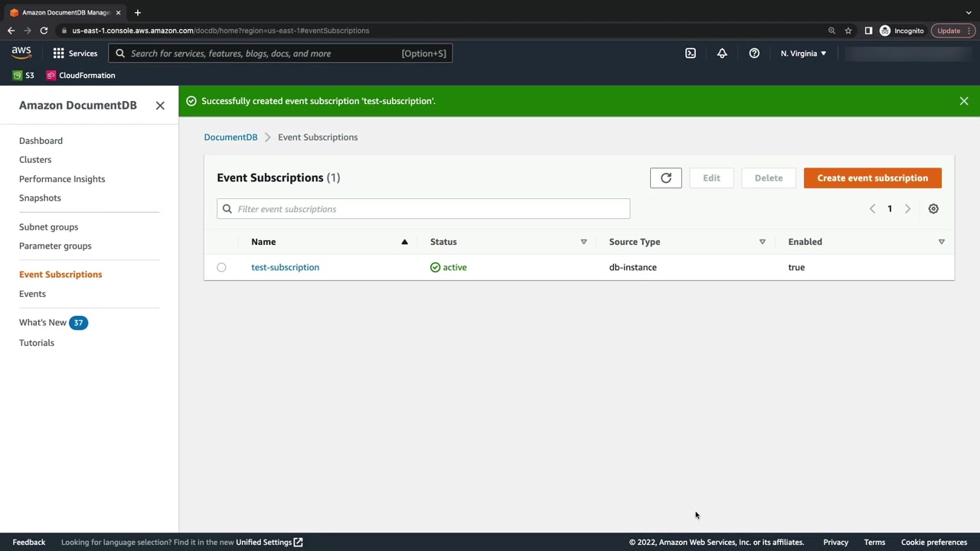
Task: Go to previous page of subscriptions
Action: coord(872,209)
